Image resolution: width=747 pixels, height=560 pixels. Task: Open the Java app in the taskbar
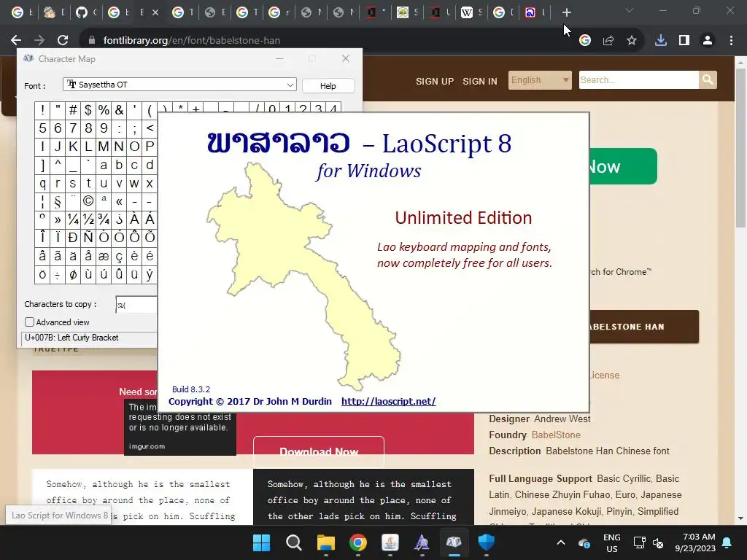tap(390, 542)
